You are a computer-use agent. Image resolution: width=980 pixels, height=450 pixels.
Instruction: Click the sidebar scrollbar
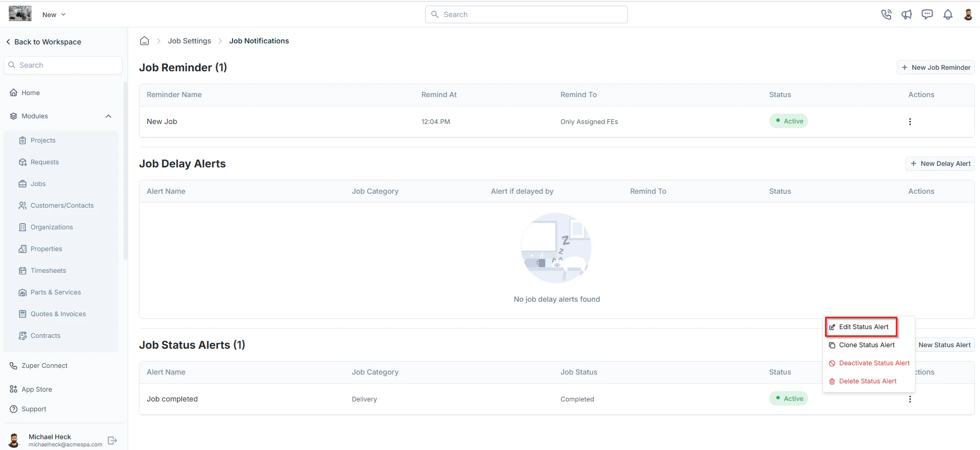pyautogui.click(x=125, y=170)
